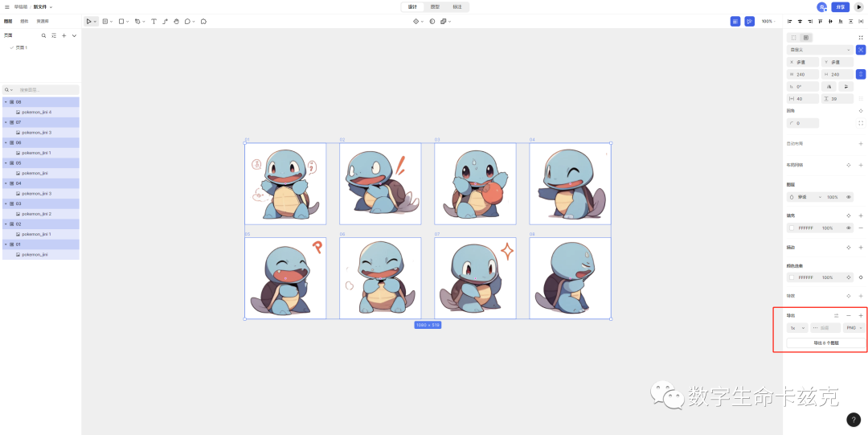
Task: Open the PNG export format dropdown
Action: 854,328
